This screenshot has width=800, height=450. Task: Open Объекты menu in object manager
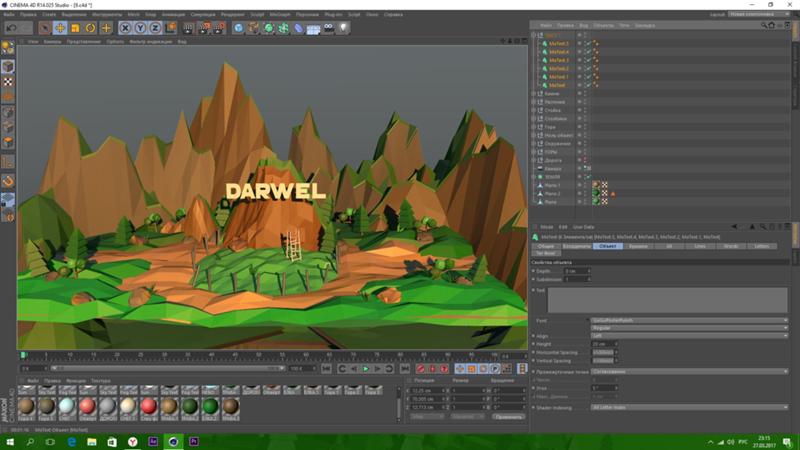coord(604,25)
